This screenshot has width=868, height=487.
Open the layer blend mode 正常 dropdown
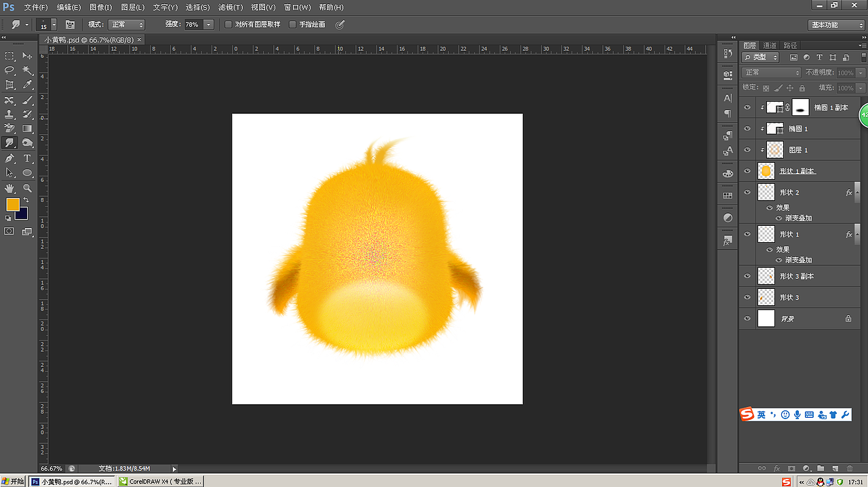tap(772, 73)
